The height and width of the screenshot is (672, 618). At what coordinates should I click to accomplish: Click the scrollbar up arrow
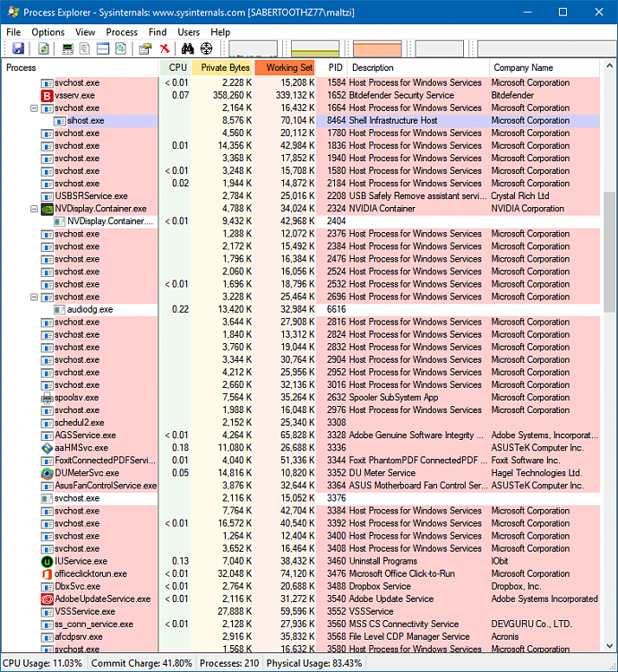click(x=609, y=66)
